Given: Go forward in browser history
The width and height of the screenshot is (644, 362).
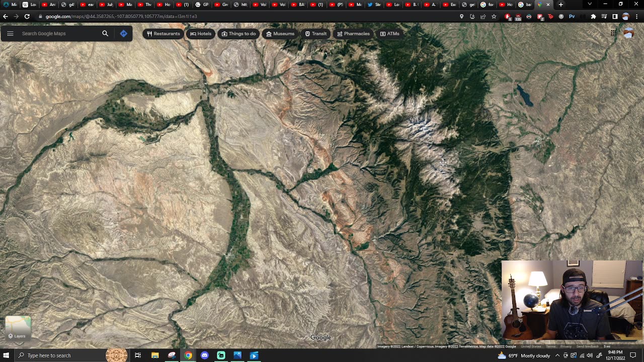Looking at the screenshot, I should [x=16, y=16].
